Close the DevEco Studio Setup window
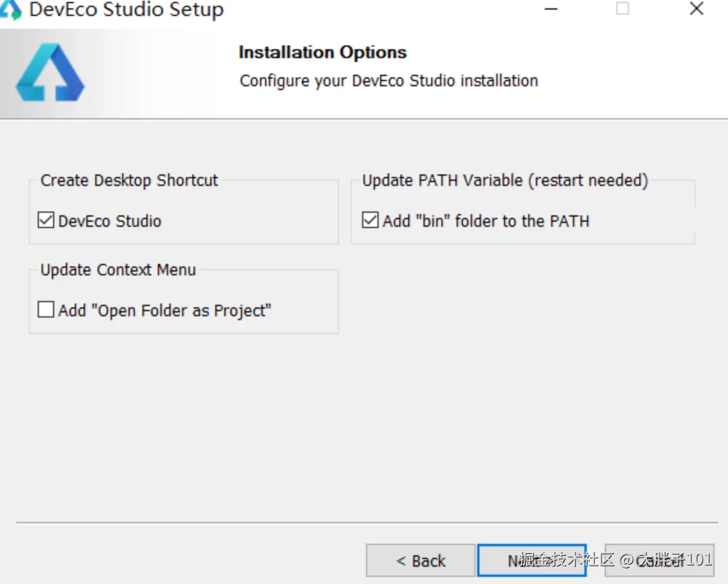The width and height of the screenshot is (728, 584). coord(696,9)
